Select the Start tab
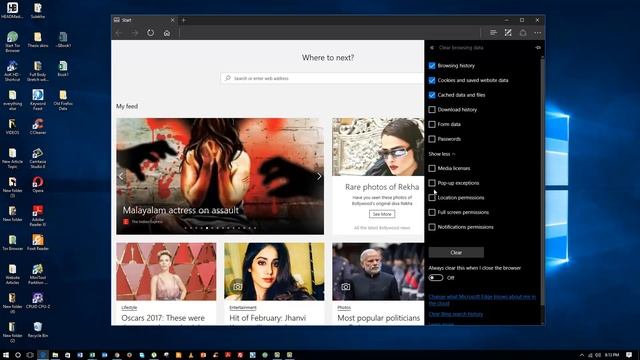 tap(144, 20)
